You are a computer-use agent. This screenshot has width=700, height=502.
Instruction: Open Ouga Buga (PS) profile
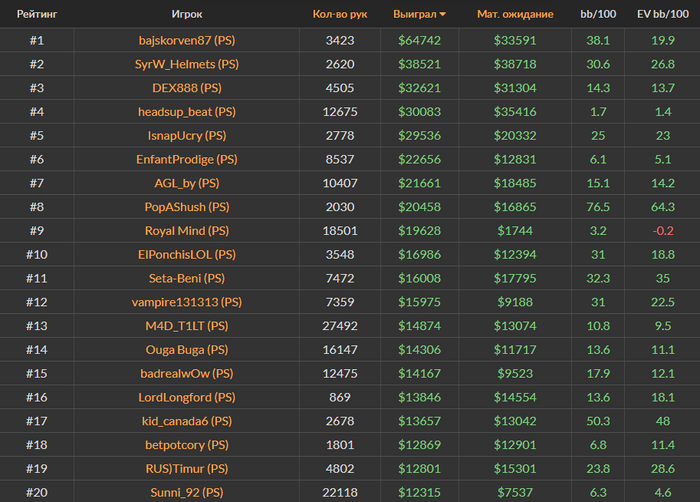pos(187,350)
